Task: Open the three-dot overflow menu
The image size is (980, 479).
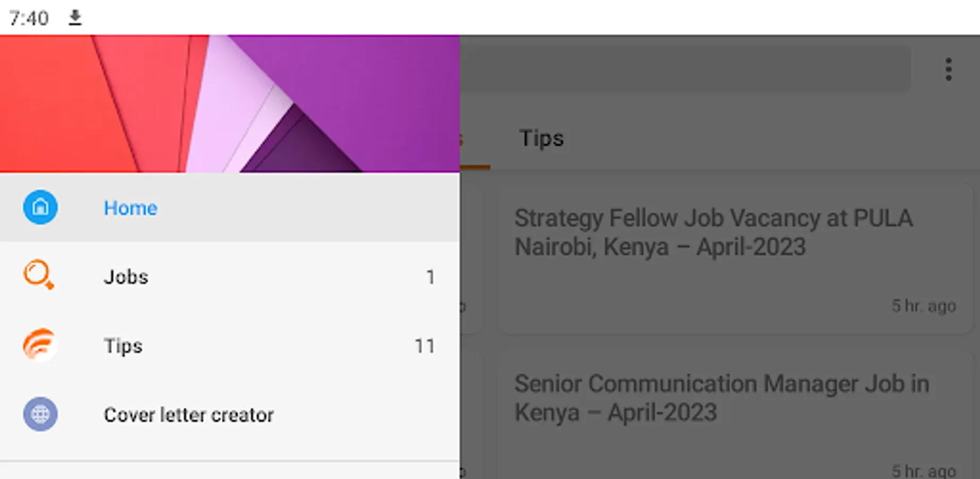Action: pos(948,70)
